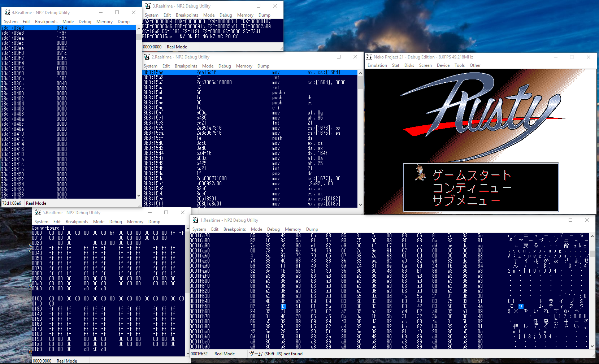Select the highlighted stack row 73d1:03e6
The height and width of the screenshot is (364, 599).
68,28
